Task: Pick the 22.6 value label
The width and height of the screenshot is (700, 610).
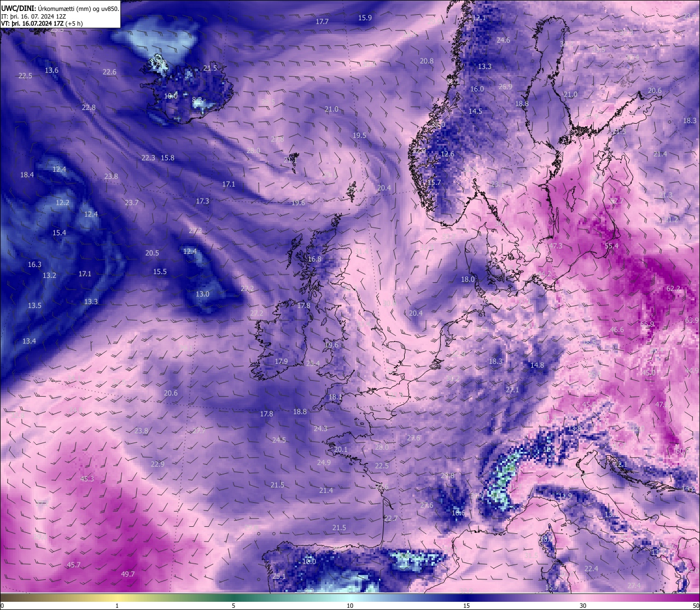Action: [x=109, y=72]
